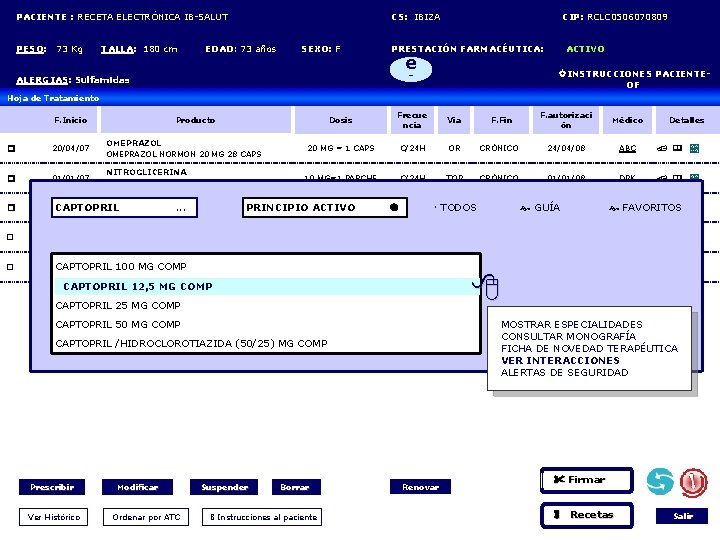Click the Instrucciones Paciente-OF gear icon

pyautogui.click(x=562, y=73)
